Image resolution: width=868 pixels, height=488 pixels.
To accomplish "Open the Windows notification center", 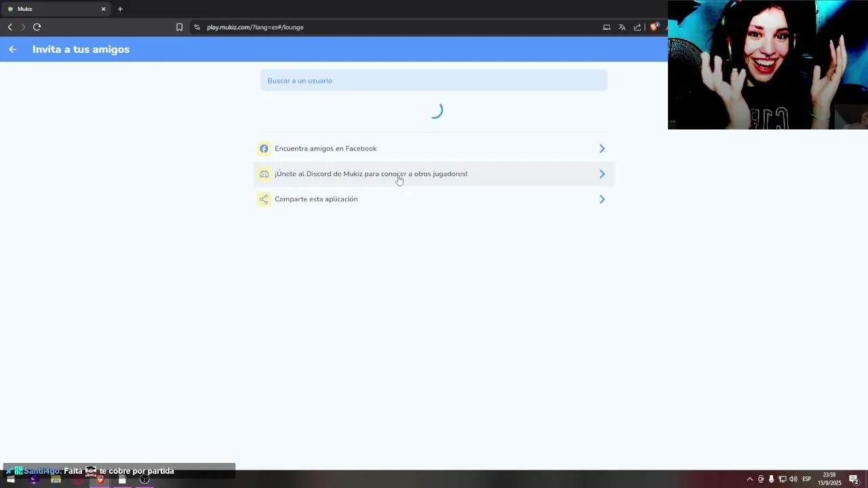I will click(854, 479).
